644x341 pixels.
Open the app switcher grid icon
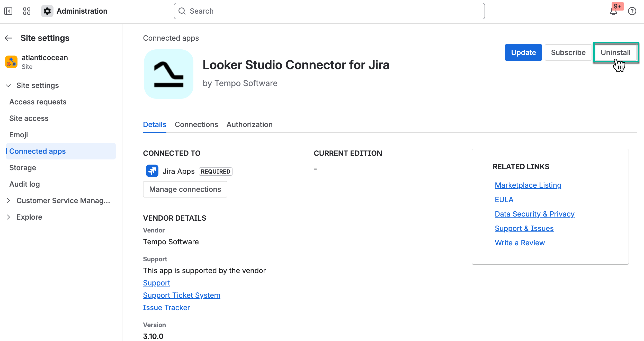point(26,11)
